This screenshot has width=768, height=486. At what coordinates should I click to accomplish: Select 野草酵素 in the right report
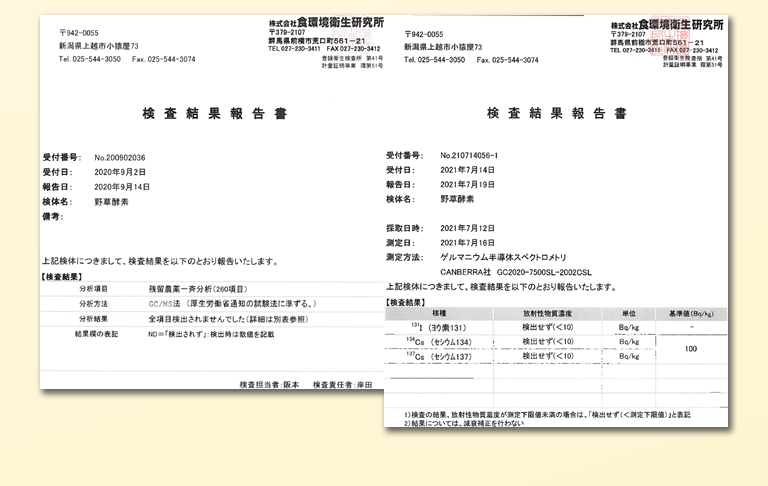(457, 199)
